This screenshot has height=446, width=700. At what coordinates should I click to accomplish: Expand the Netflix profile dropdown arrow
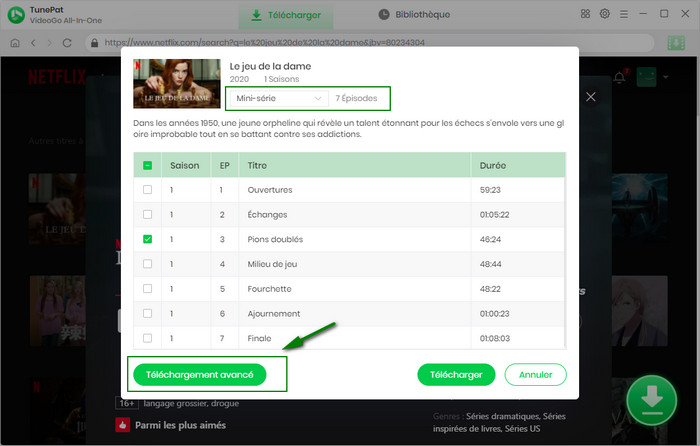pyautogui.click(x=666, y=77)
